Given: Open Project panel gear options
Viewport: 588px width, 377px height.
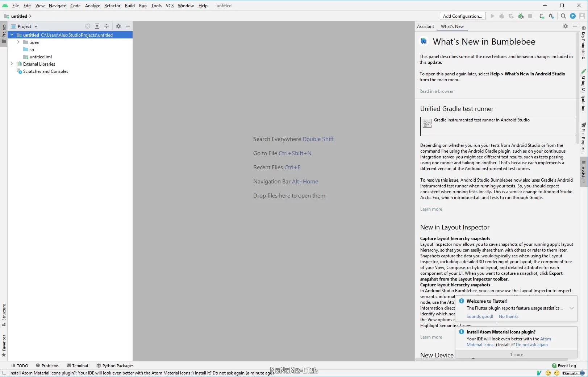Looking at the screenshot, I should point(118,26).
